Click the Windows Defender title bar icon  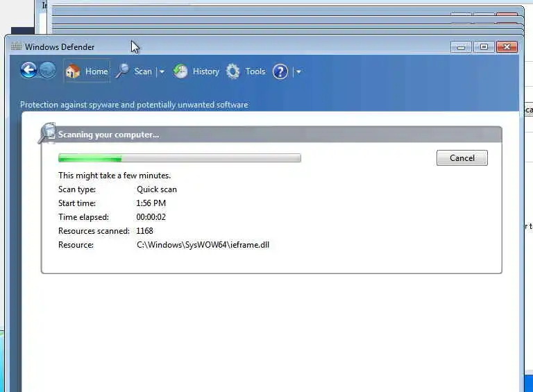click(17, 46)
